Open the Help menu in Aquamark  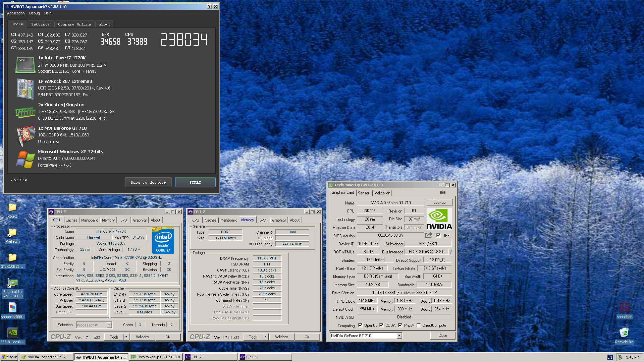coord(48,13)
